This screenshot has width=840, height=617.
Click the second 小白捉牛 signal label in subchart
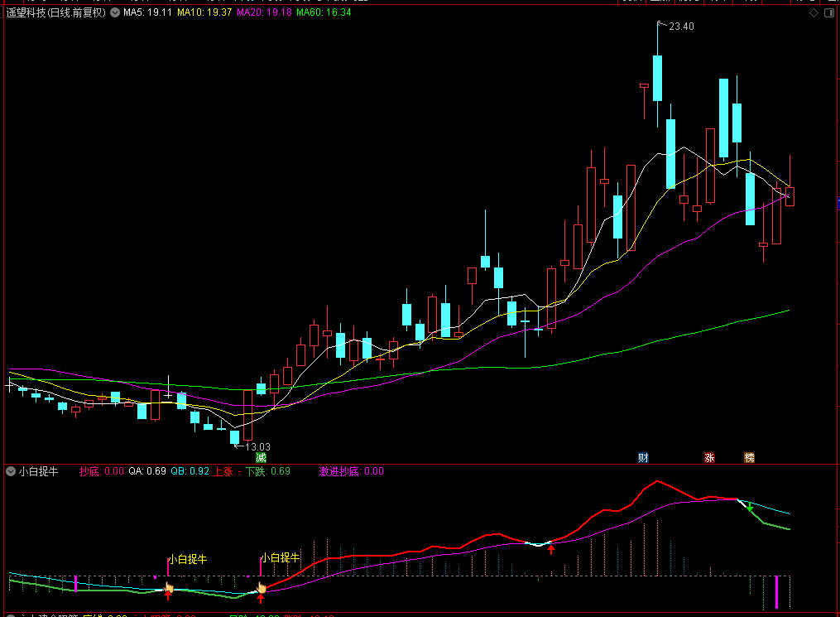tap(281, 557)
